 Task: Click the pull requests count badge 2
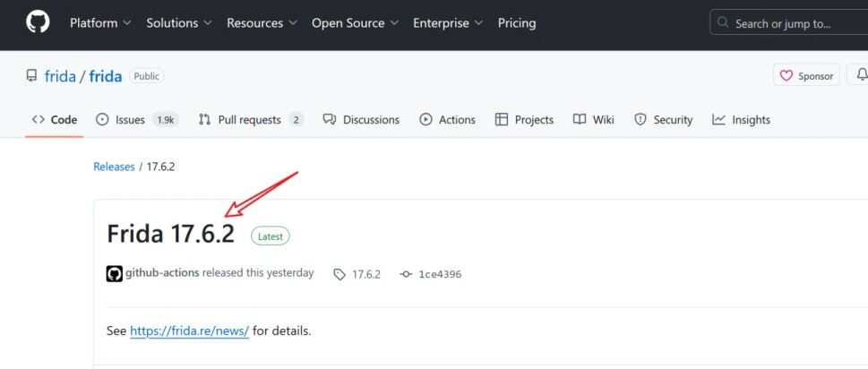click(x=296, y=120)
